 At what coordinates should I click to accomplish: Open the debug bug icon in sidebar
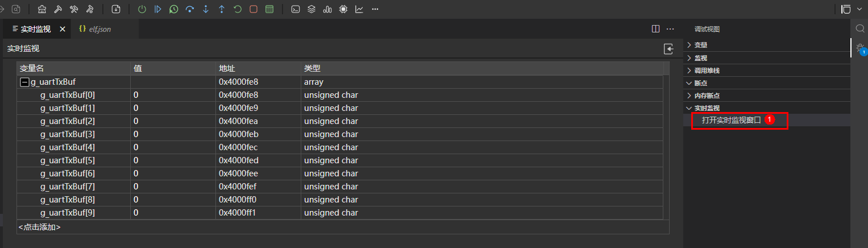859,49
